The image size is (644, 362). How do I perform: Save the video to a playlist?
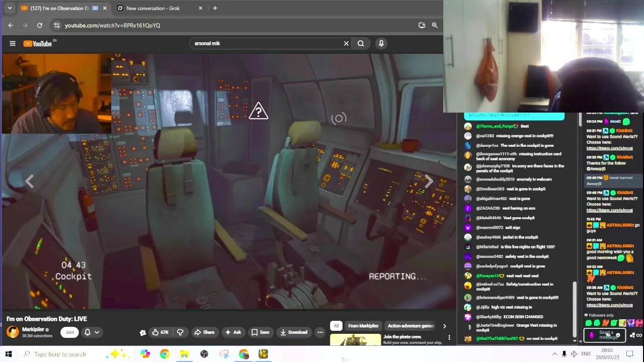tap(260, 332)
